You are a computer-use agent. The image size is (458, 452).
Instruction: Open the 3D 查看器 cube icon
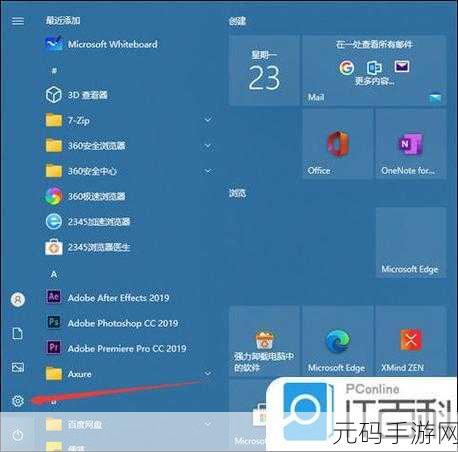pos(54,95)
